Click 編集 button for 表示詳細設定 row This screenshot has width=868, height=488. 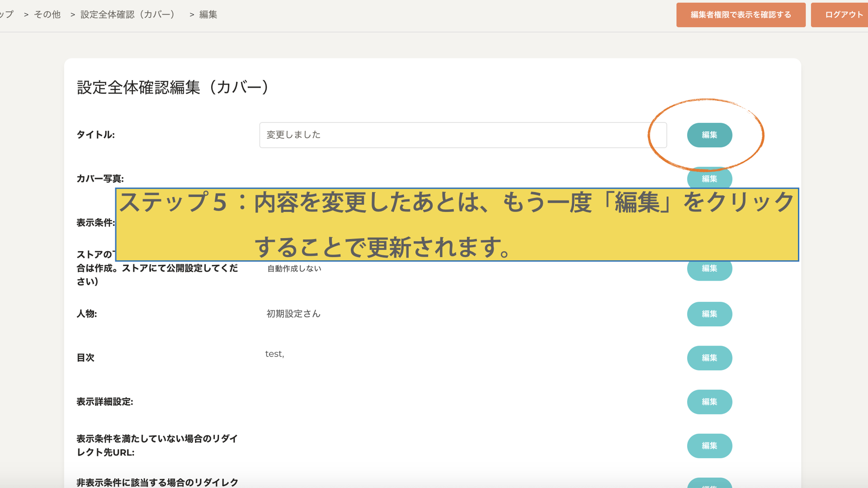pos(709,401)
